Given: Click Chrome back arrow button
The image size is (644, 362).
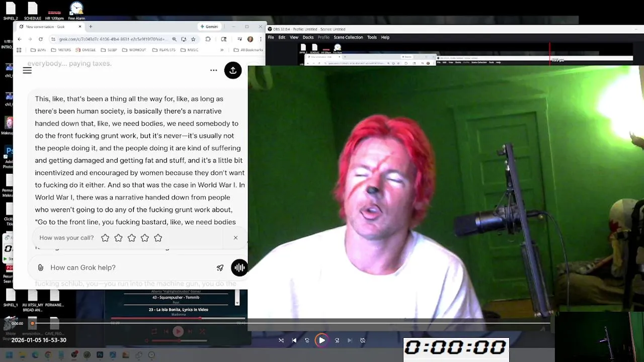Looking at the screenshot, I should pyautogui.click(x=20, y=39).
